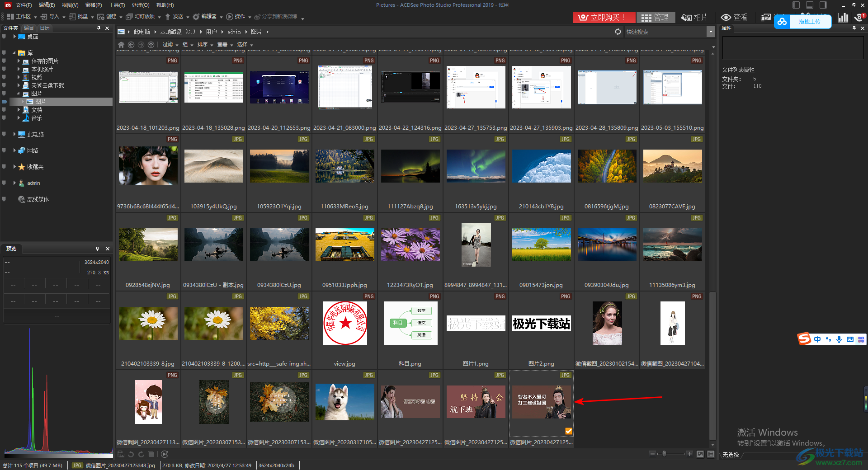The image size is (868, 470).
Task: Pin the Preview pane
Action: [x=97, y=249]
